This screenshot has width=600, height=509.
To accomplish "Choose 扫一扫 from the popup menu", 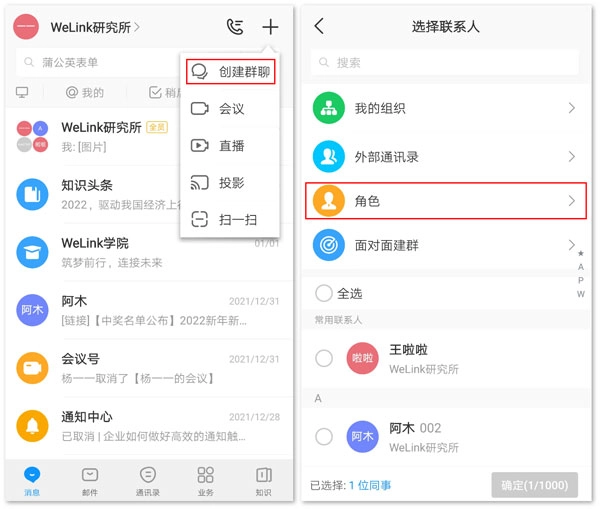I will (x=230, y=219).
